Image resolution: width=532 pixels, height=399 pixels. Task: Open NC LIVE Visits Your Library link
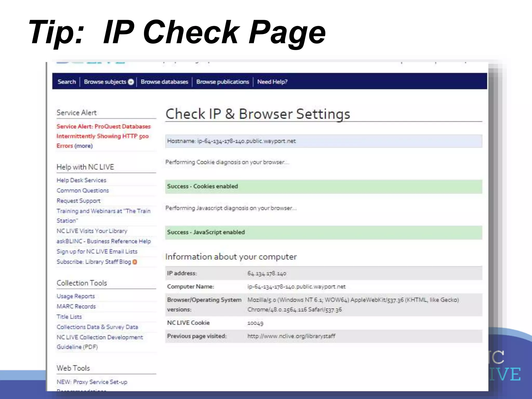[x=92, y=231]
